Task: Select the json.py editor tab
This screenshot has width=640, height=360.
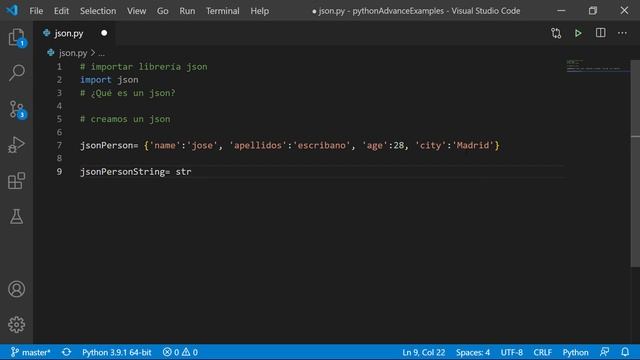Action: point(75,33)
